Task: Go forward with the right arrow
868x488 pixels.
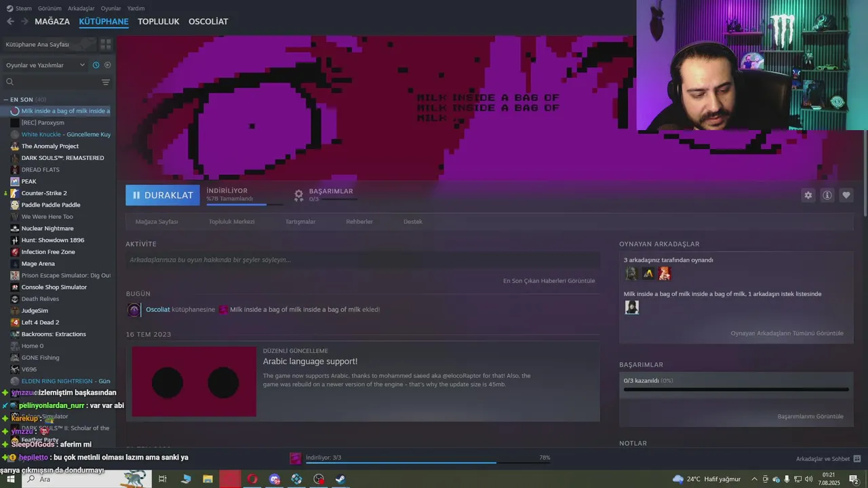Action: click(x=24, y=22)
